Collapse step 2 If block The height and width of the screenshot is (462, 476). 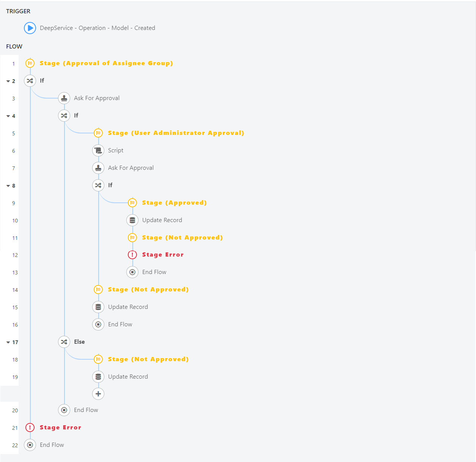[x=8, y=81]
